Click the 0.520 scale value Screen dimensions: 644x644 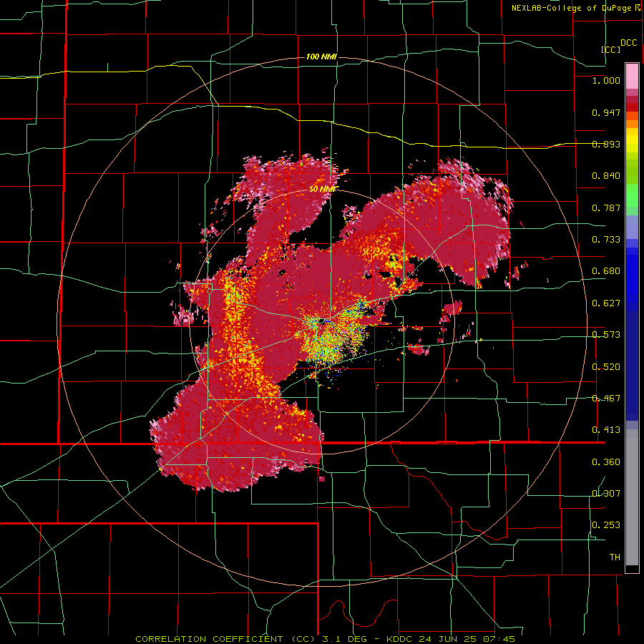click(606, 367)
